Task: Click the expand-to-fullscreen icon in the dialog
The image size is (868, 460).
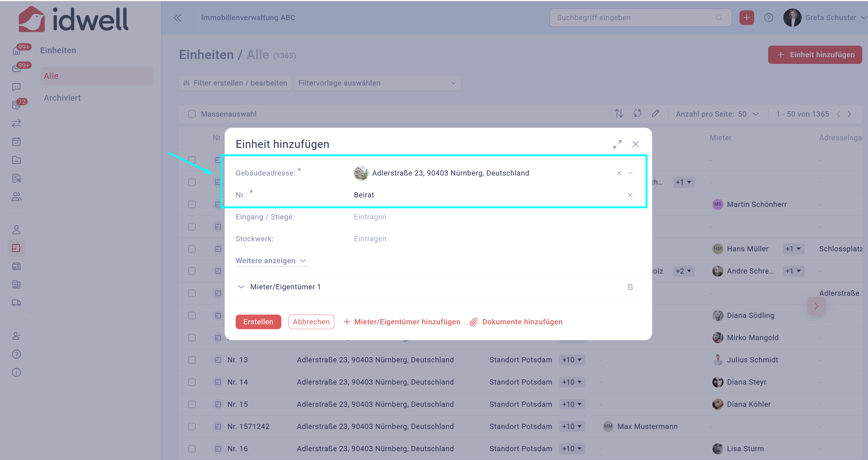Action: 617,144
